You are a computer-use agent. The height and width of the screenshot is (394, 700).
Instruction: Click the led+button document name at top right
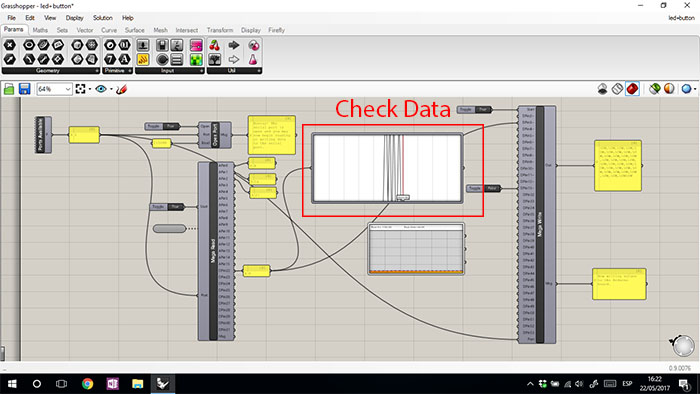681,18
